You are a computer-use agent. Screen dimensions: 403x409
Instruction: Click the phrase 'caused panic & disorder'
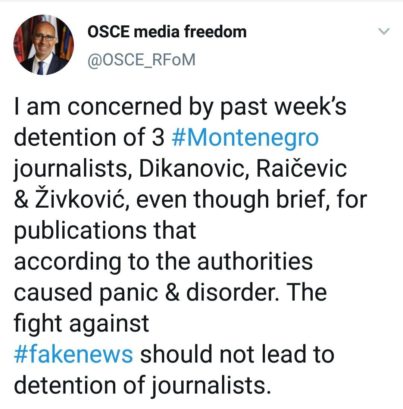(146, 292)
